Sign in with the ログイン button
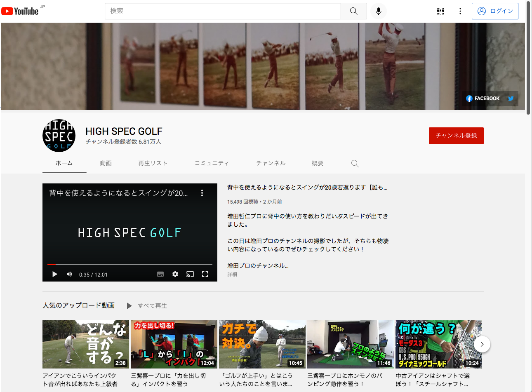This screenshot has height=392, width=532. pyautogui.click(x=495, y=11)
